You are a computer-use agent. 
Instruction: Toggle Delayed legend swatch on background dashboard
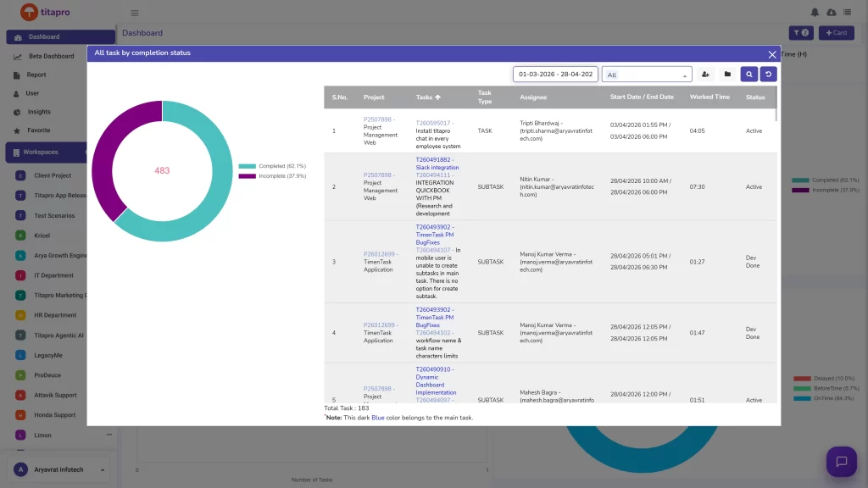[x=802, y=379]
